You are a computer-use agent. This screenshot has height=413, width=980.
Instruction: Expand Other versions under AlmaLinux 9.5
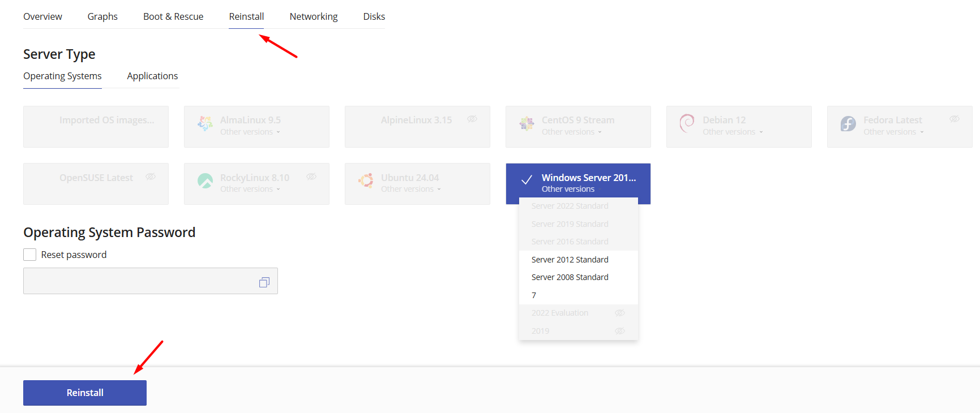[250, 132]
